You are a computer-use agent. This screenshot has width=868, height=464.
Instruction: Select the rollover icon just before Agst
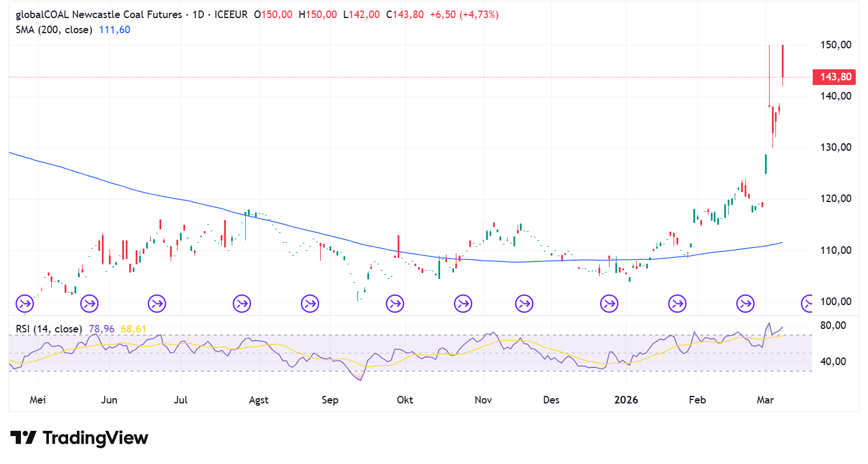242,303
